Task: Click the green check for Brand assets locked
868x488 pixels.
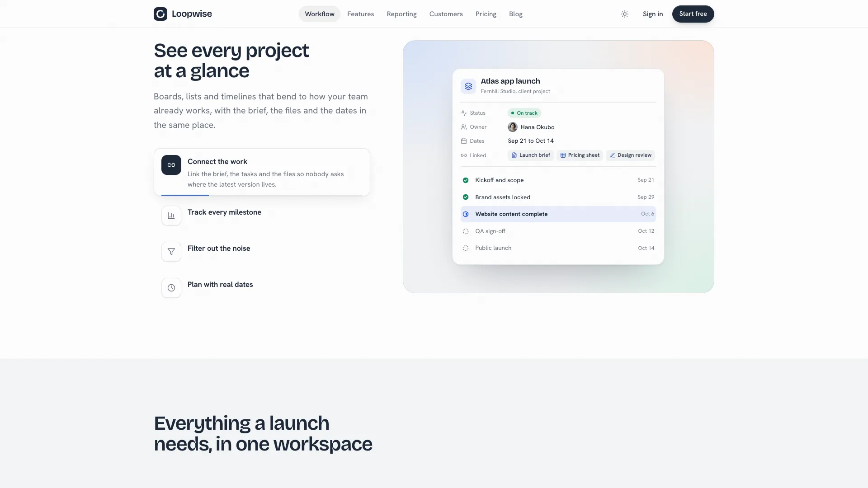Action: [466, 197]
